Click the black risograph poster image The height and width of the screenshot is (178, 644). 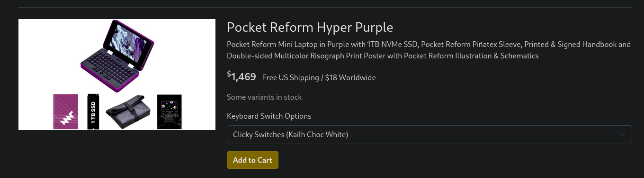[170, 112]
